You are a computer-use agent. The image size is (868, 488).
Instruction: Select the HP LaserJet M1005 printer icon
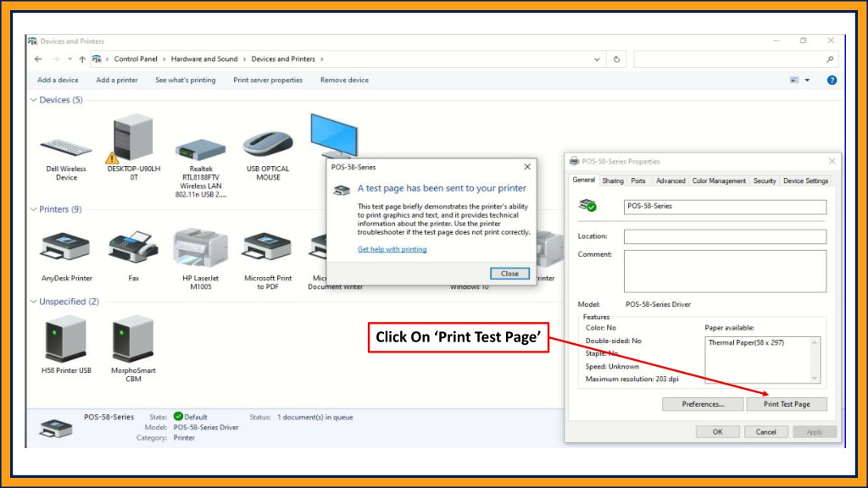200,247
